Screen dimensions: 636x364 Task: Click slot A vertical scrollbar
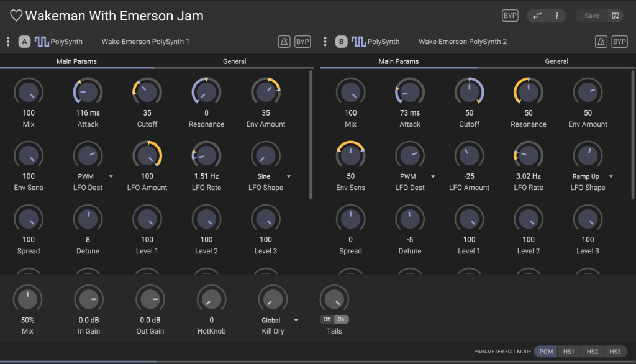[311, 135]
